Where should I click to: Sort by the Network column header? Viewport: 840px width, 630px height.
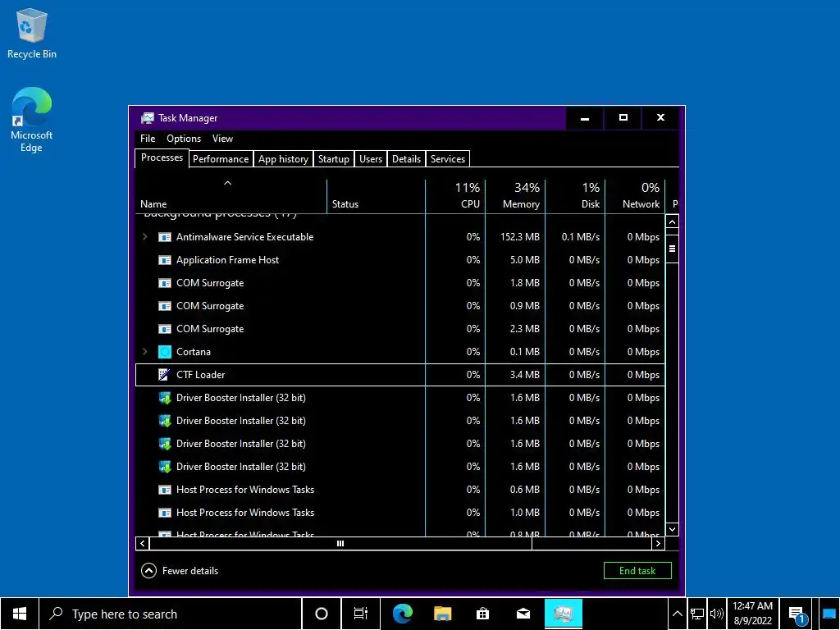coord(636,197)
